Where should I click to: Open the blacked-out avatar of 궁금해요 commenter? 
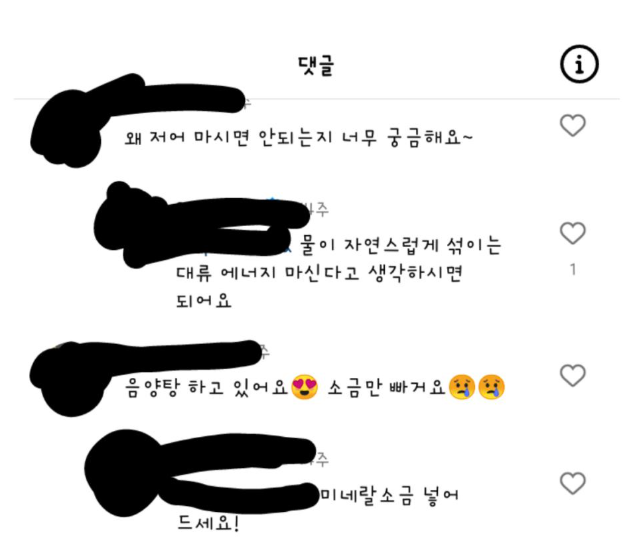coord(67,129)
